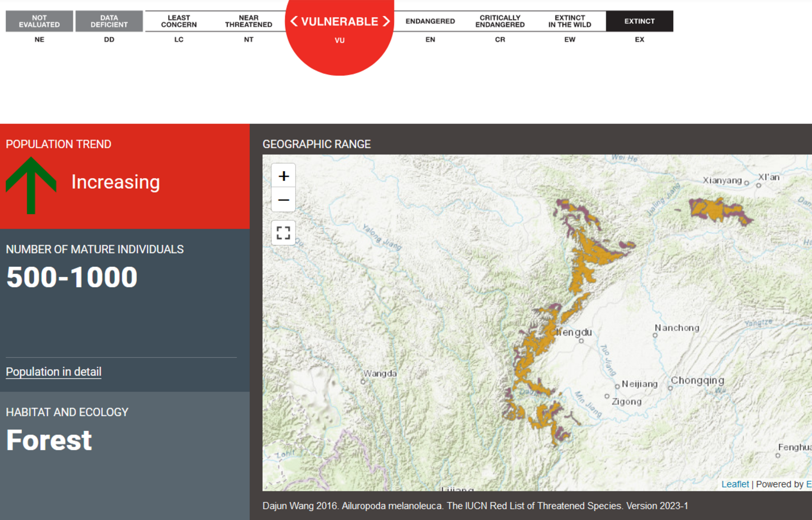Open the Population in detail link

click(54, 371)
